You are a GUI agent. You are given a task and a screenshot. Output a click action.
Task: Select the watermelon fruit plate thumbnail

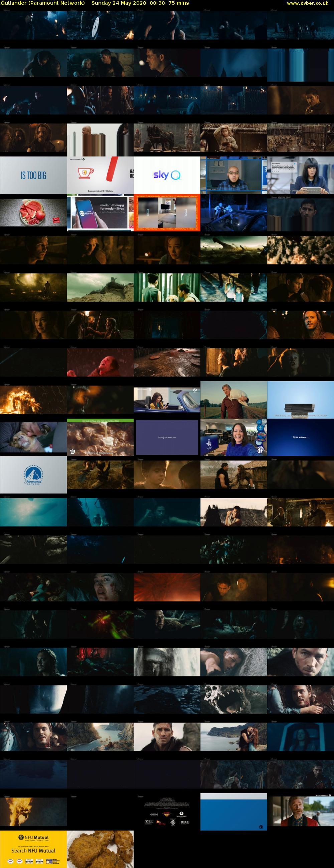click(33, 213)
